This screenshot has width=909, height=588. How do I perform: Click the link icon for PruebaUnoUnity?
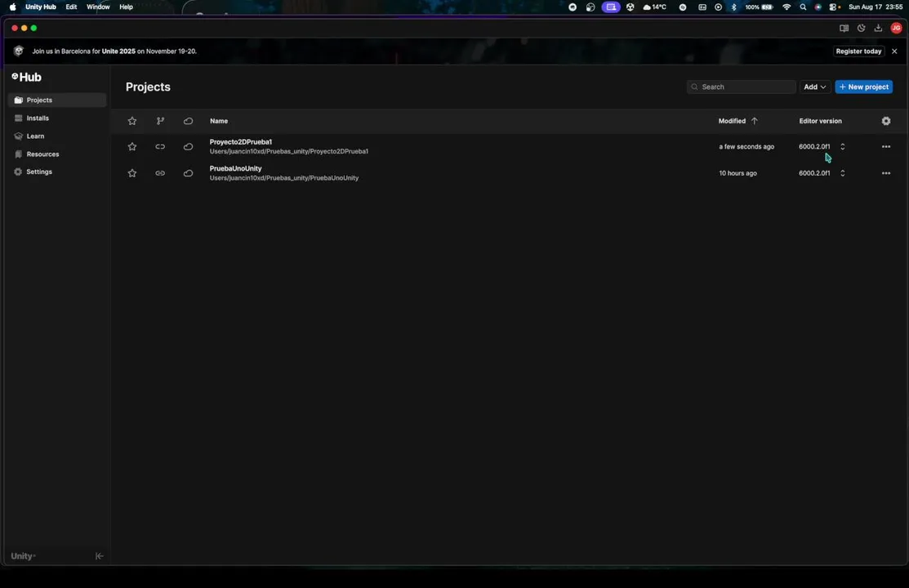(x=160, y=173)
